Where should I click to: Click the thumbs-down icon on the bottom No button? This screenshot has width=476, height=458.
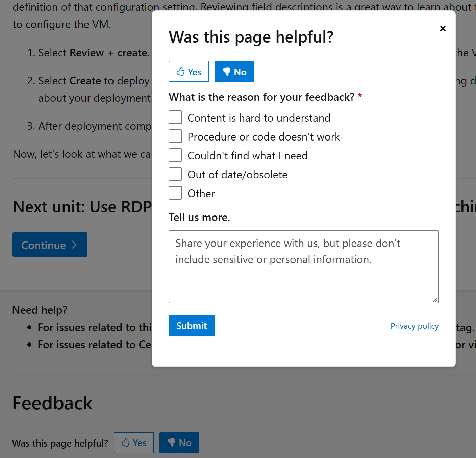172,442
